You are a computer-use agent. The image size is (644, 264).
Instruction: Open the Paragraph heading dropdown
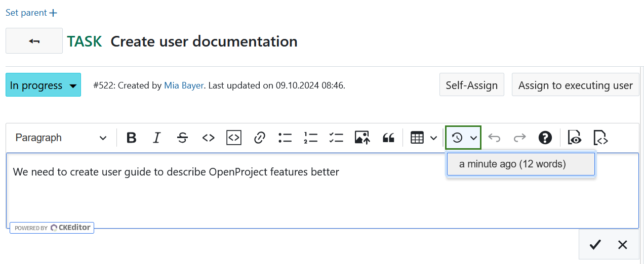[x=61, y=138]
